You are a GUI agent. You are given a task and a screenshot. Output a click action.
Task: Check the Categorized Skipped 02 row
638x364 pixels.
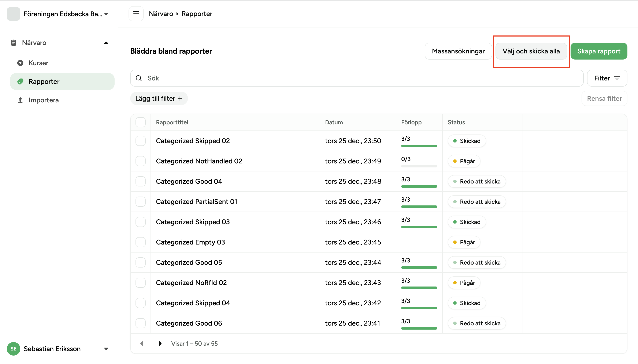pyautogui.click(x=141, y=141)
